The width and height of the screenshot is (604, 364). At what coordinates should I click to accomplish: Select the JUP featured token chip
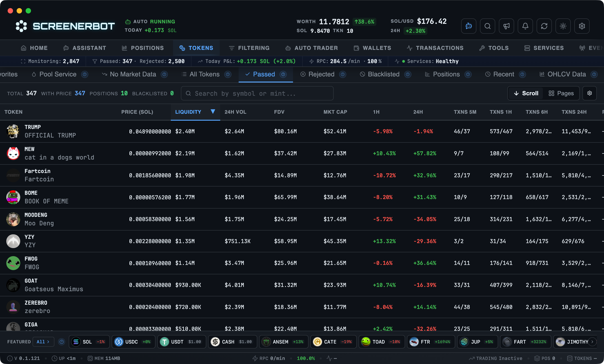(x=477, y=342)
